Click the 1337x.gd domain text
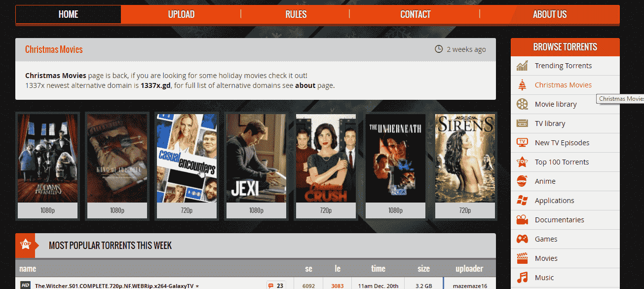Viewport: 644px width, 289px height. (155, 85)
